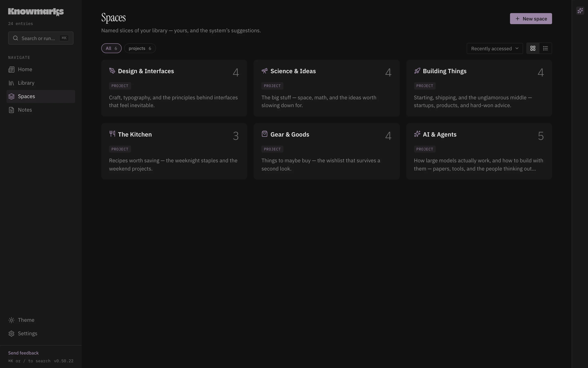Click the Knowmarks logo
Screen dimensions: 588x368
[x=36, y=12]
